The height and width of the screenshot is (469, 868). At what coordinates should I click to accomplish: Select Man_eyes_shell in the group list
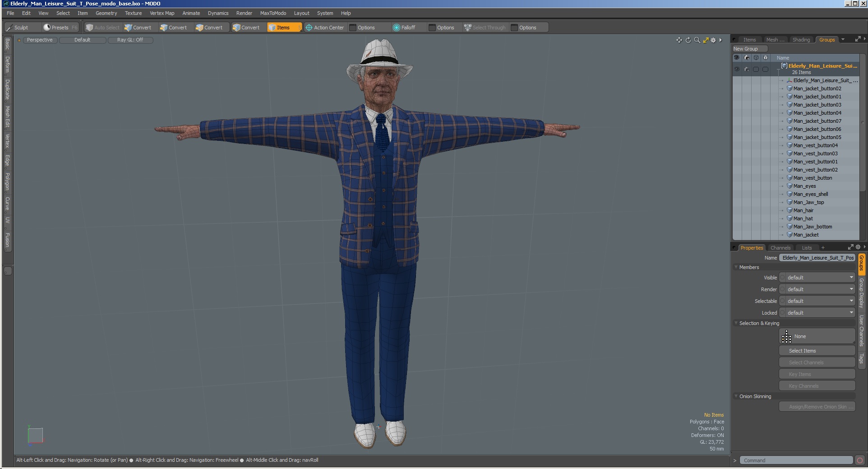coord(810,194)
